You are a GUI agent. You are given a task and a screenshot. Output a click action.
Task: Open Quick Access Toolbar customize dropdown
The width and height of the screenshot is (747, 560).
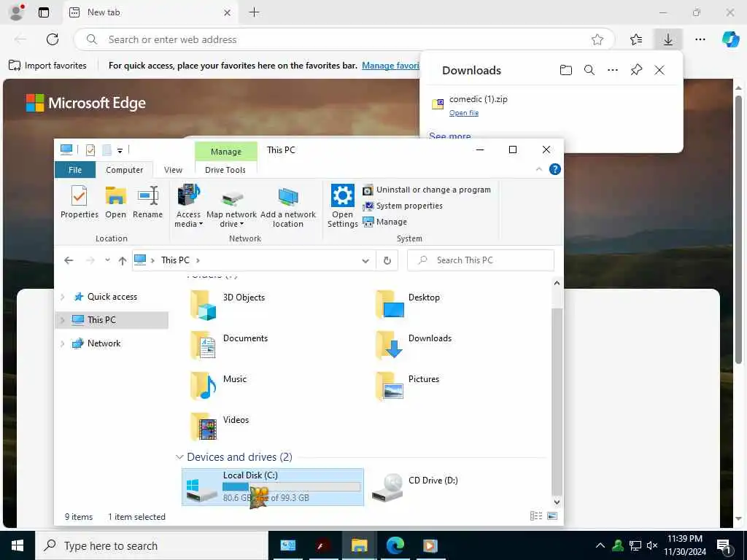(x=120, y=150)
